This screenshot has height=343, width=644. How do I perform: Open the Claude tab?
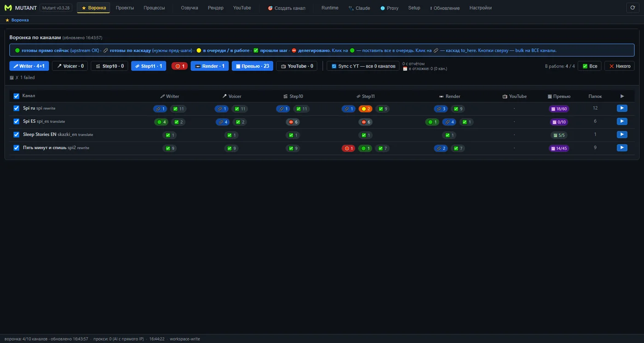359,8
